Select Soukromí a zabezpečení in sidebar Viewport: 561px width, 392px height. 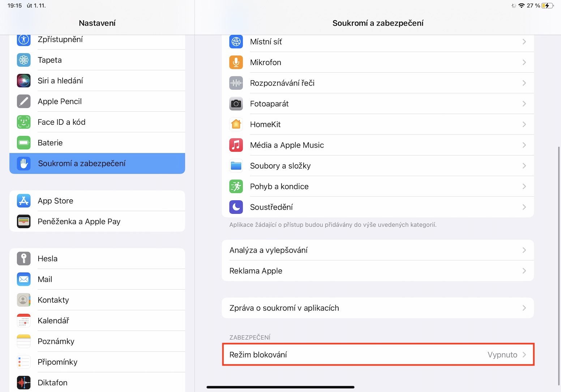(97, 163)
